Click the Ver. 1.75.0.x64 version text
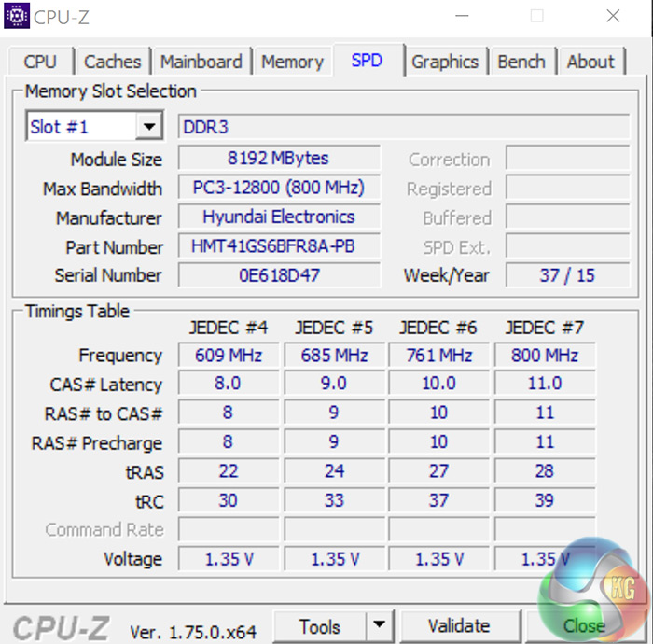This screenshot has width=653, height=644. (x=193, y=632)
